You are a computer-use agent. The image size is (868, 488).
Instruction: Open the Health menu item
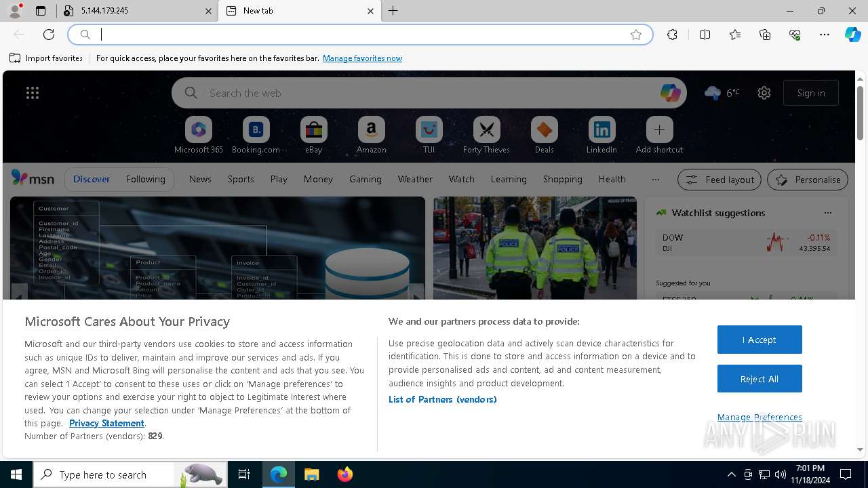point(612,179)
